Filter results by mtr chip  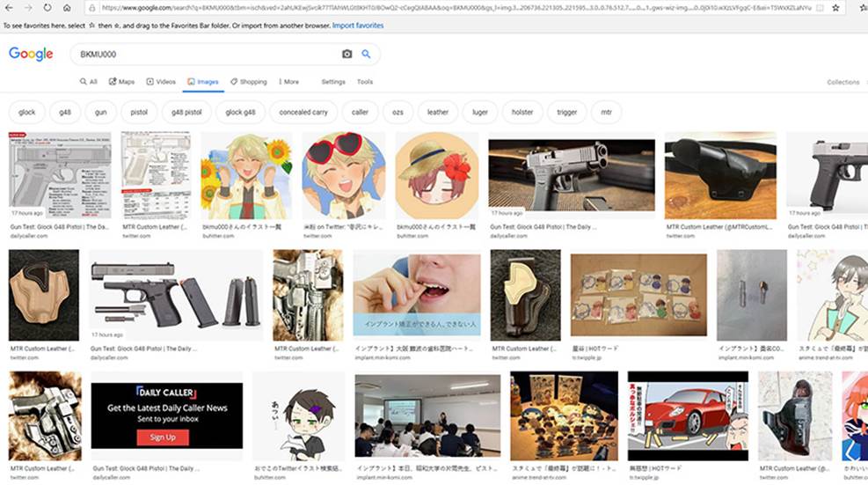pos(607,112)
